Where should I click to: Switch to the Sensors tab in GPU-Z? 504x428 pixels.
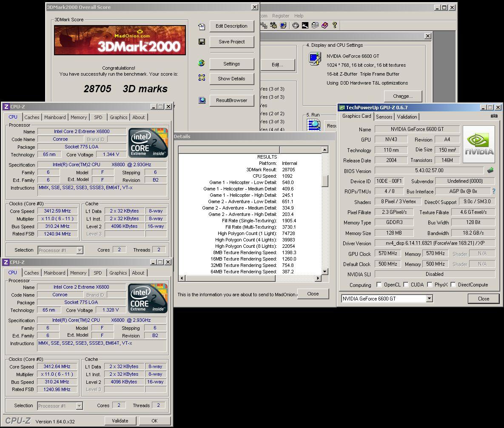[x=384, y=117]
